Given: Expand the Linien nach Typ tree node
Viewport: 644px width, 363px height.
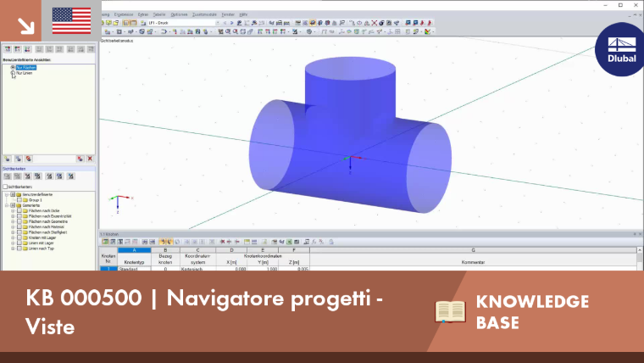Looking at the screenshot, I should tap(13, 249).
